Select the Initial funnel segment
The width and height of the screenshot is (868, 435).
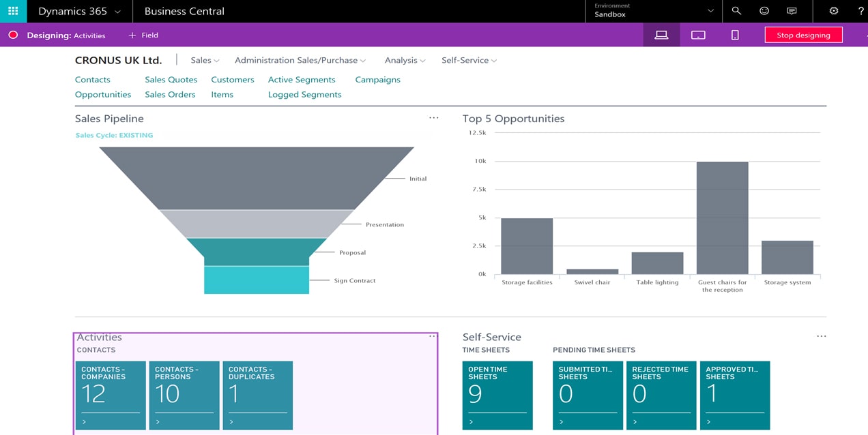(257, 178)
